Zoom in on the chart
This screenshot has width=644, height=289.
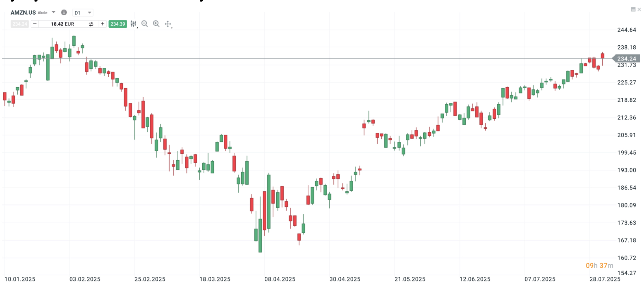pos(156,24)
